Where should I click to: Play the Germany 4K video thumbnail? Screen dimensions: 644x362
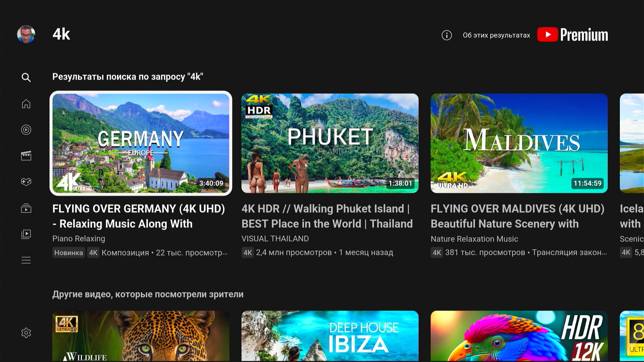tap(141, 143)
